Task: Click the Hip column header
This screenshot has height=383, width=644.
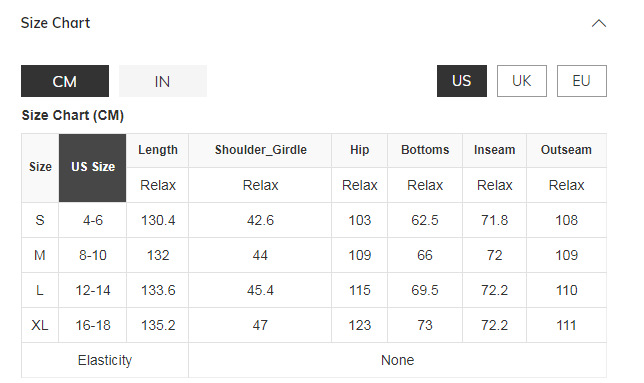Action: pos(359,150)
